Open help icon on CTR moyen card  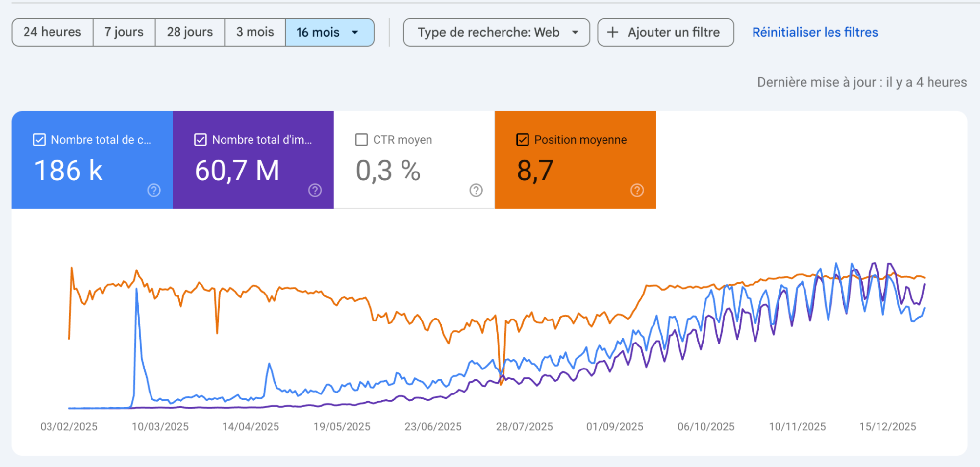tap(476, 190)
